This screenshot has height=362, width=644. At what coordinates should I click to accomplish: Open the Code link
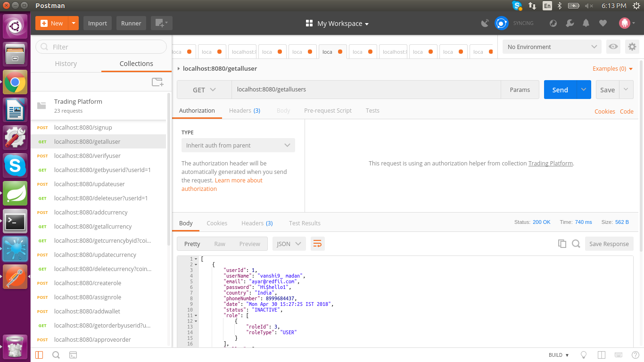[627, 111]
